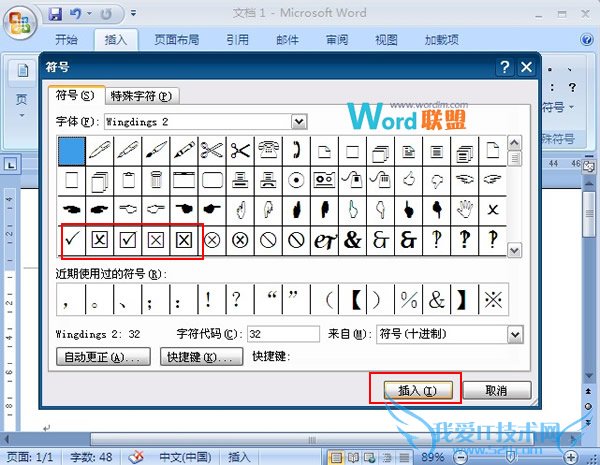Select the small x mark symbol

pyautogui.click(x=493, y=210)
